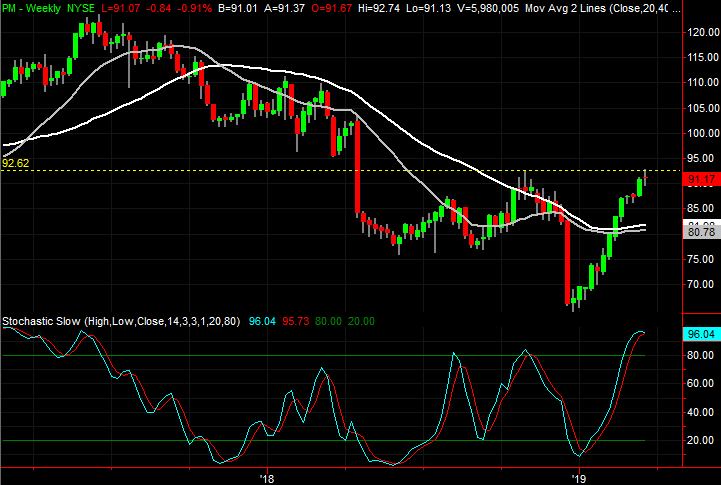Image resolution: width=721 pixels, height=485 pixels.
Task: Click the '18 year marker on time axis
Action: (267, 477)
